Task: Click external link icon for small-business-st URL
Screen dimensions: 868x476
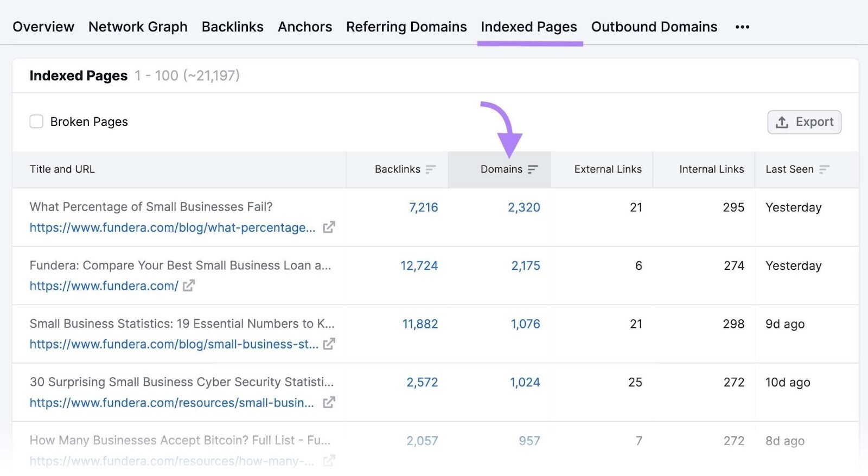Action: pos(329,344)
